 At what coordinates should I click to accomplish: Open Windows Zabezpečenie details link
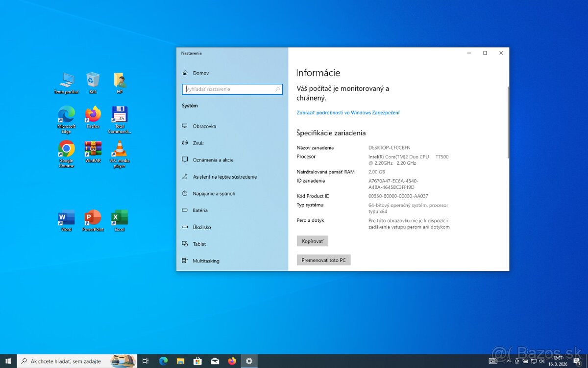347,112
